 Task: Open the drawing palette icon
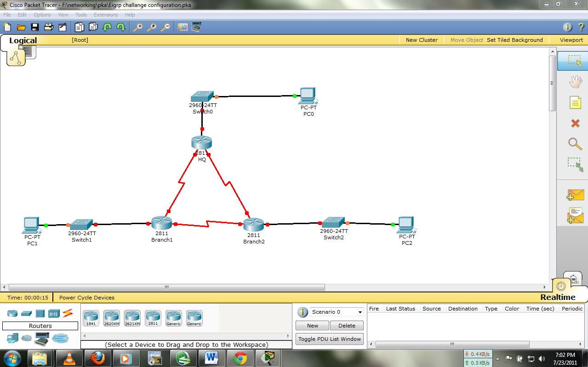(183, 27)
